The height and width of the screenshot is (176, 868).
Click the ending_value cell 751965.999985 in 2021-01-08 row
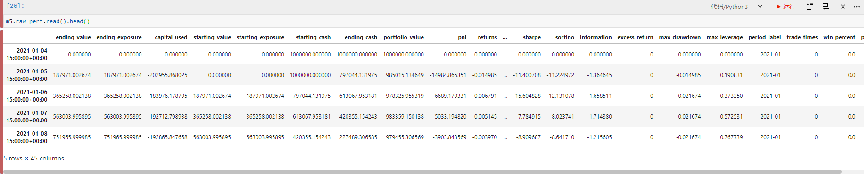click(72, 137)
